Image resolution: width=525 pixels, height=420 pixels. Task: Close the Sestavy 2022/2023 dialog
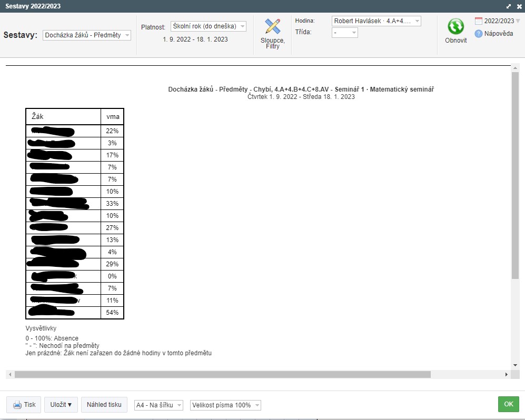[519, 6]
